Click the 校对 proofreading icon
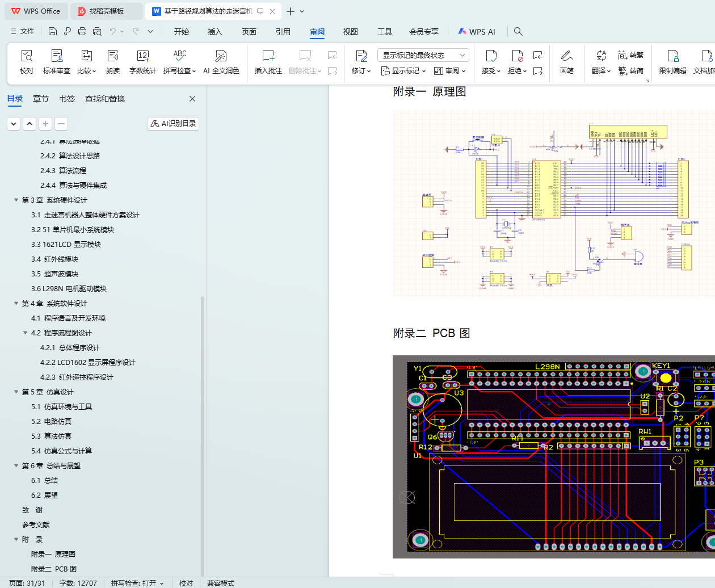Image resolution: width=715 pixels, height=588 pixels. pyautogui.click(x=27, y=61)
